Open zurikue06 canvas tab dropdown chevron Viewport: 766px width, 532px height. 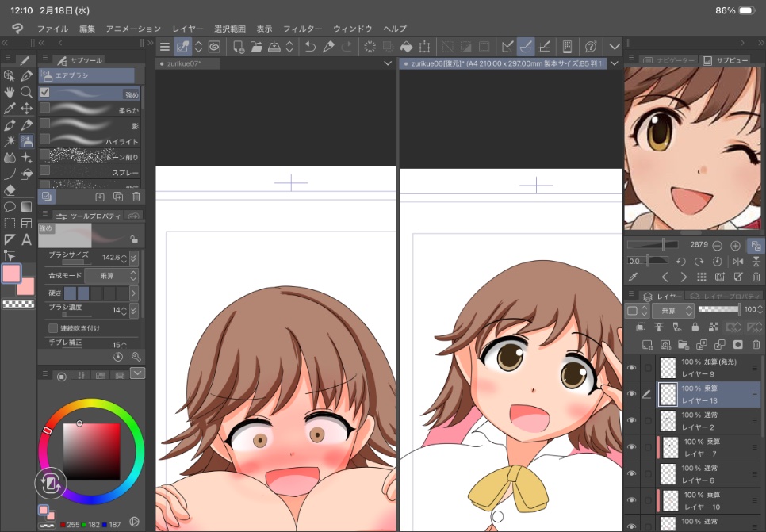coord(615,63)
